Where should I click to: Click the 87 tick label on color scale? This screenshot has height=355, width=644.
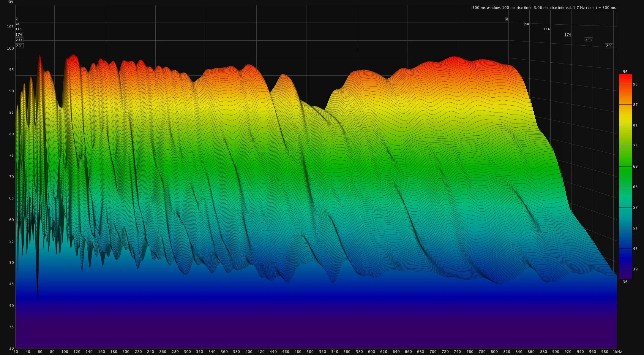pyautogui.click(x=635, y=105)
